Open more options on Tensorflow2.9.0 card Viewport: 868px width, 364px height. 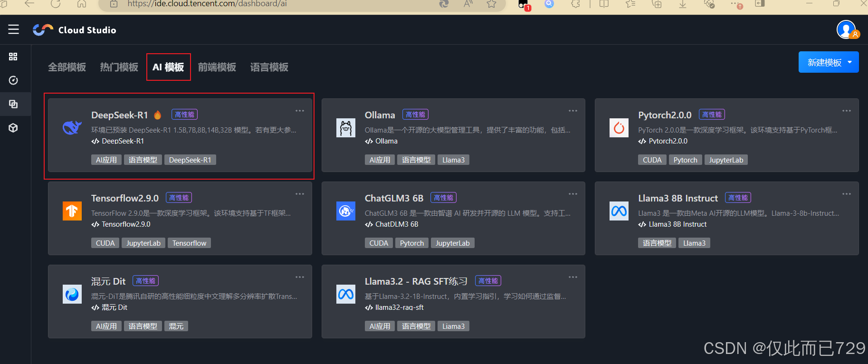point(300,194)
